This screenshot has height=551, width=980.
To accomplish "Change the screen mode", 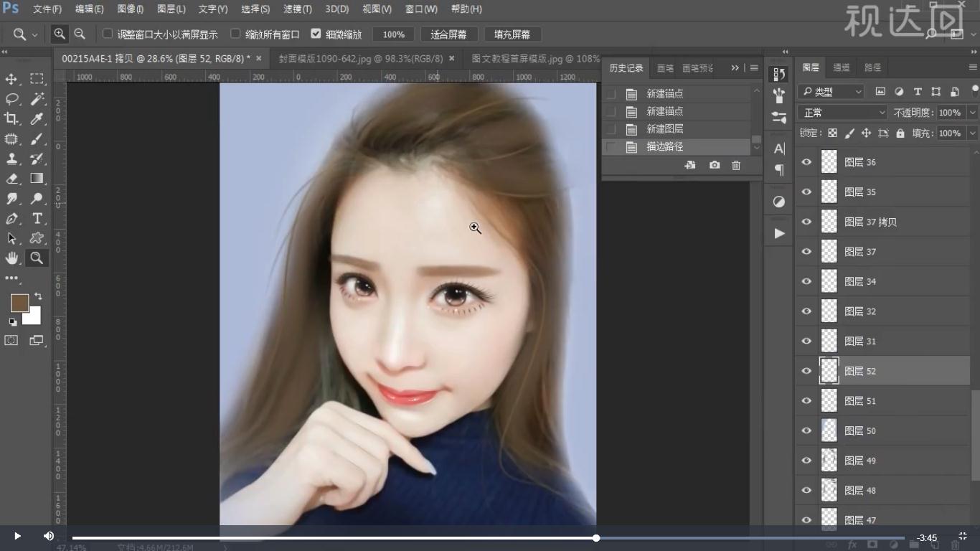I will (37, 341).
